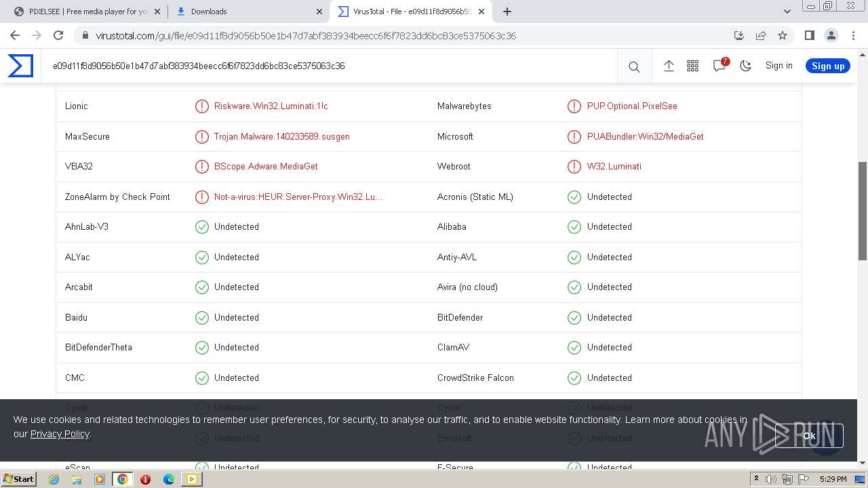Click the Antiy-AVL vendor name
868x488 pixels.
pos(457,257)
